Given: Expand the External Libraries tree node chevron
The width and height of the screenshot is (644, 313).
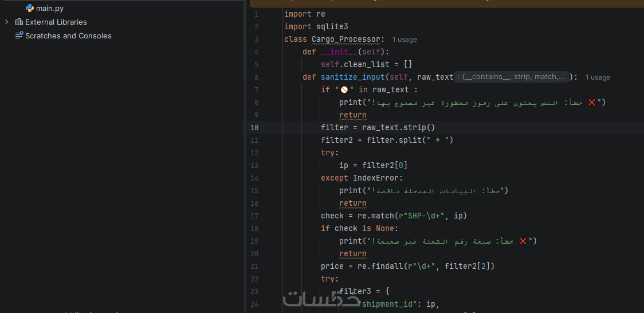Looking at the screenshot, I should [6, 22].
